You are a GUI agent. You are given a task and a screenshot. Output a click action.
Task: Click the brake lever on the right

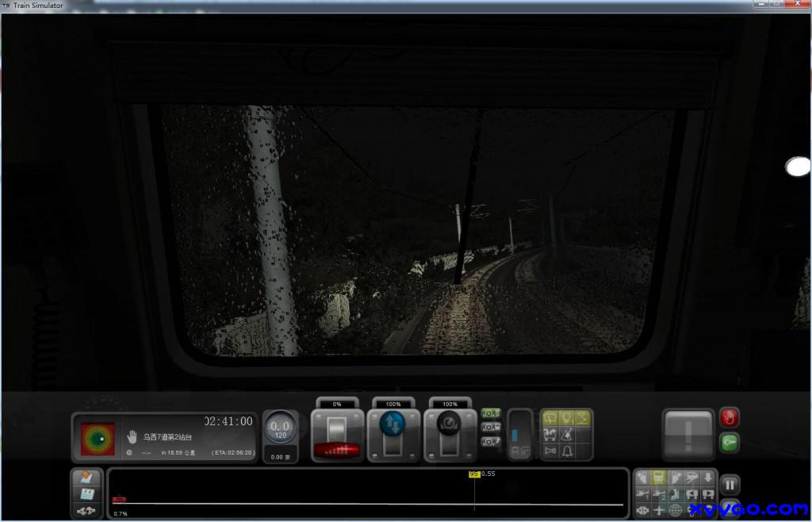450,431
